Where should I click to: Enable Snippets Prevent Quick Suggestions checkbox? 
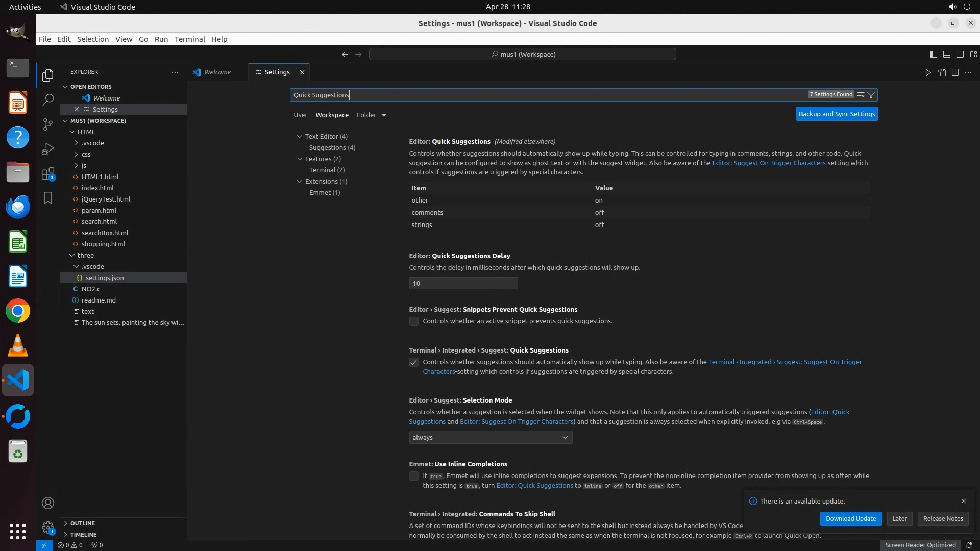click(414, 321)
